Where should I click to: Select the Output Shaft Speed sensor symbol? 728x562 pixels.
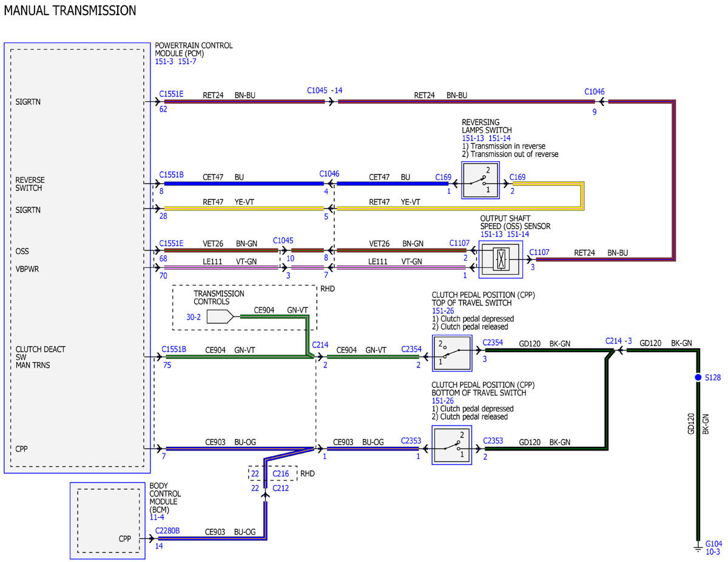point(500,259)
